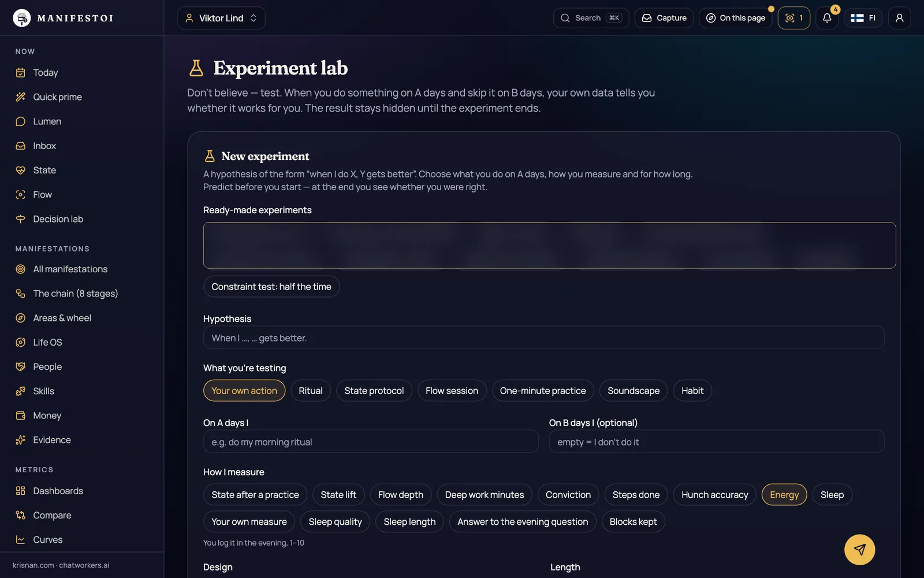Click the Flow focus icon

[21, 195]
